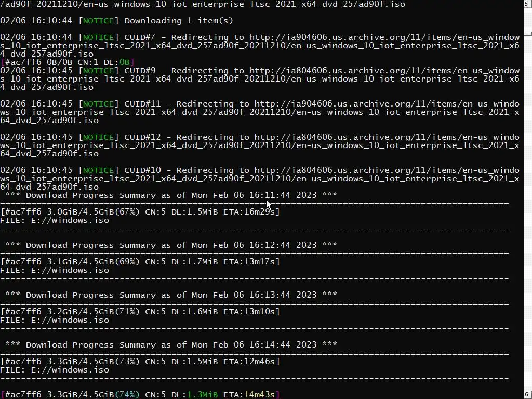Click "FILE: E://windows.iso" under the 67% line
Screen dimensions: 532x399
tap(55, 220)
